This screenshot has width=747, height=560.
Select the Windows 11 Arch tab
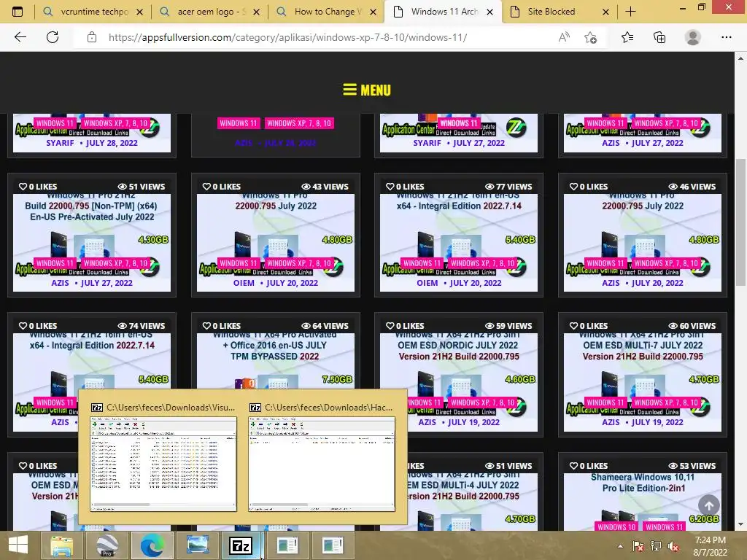(443, 12)
